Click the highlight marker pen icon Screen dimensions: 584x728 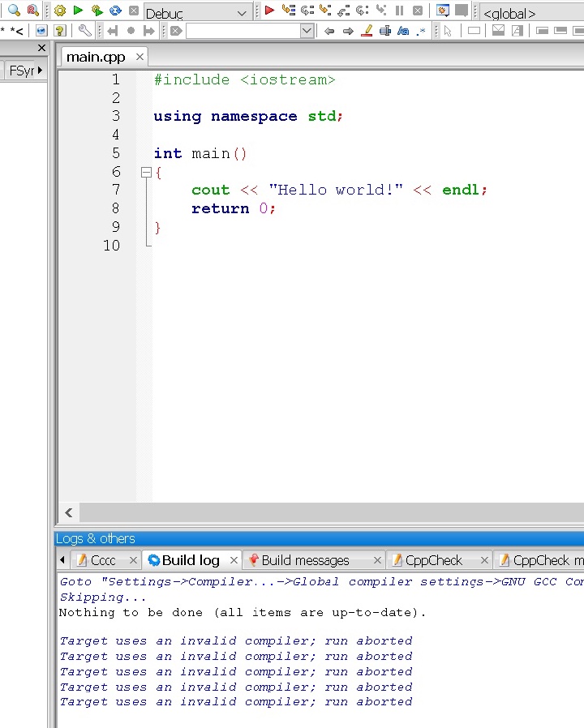[x=366, y=31]
